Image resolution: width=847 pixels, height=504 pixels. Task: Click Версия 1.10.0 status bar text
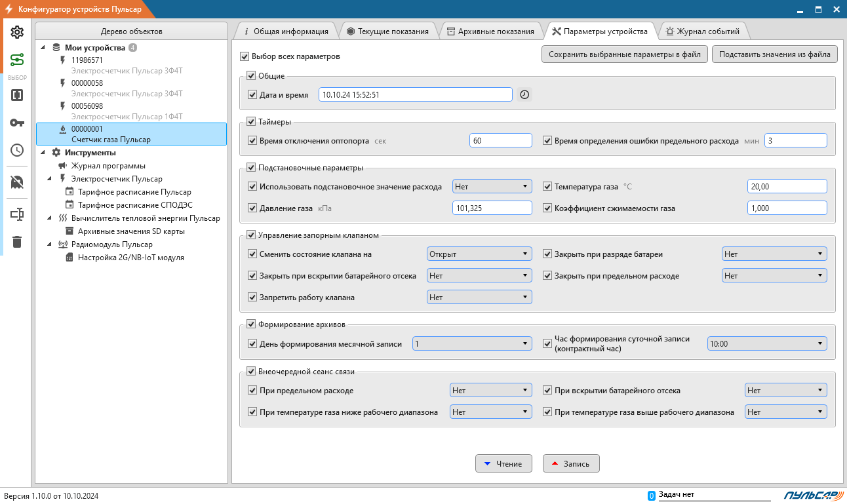click(52, 496)
